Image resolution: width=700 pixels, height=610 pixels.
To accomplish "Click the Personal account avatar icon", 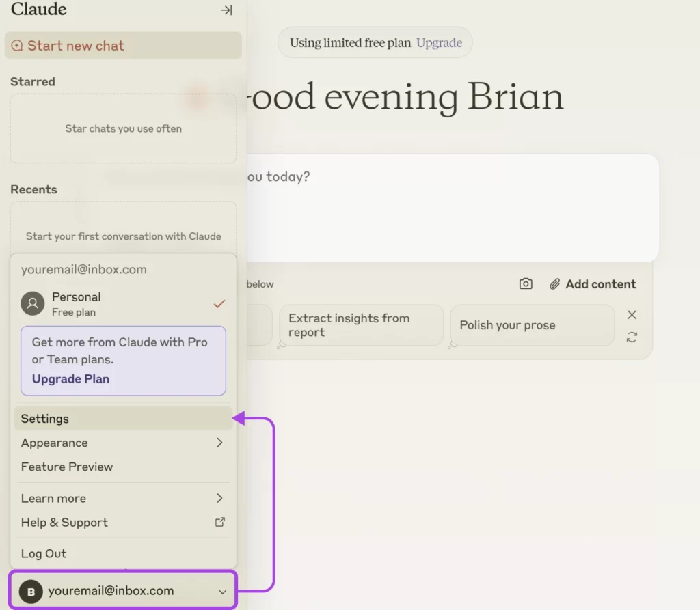I will point(33,304).
